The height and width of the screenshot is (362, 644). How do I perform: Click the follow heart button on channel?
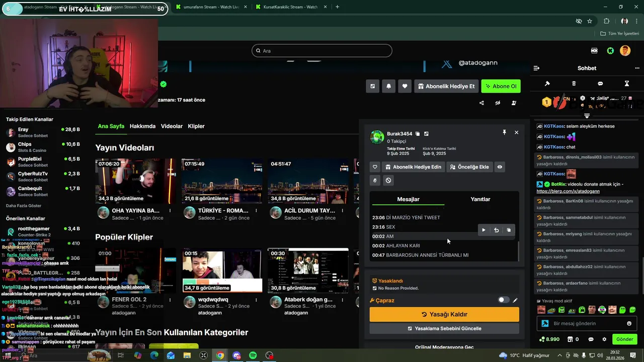point(405,86)
